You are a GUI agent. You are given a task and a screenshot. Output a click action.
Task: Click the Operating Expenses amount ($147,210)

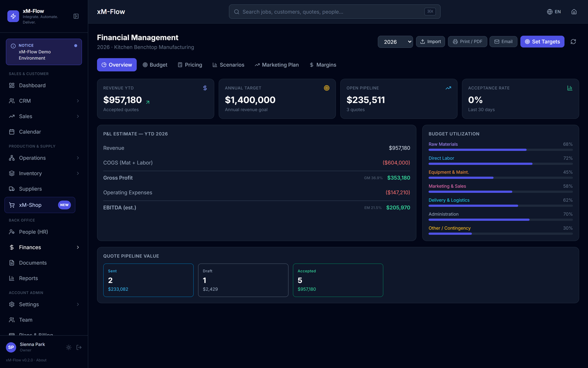click(398, 193)
